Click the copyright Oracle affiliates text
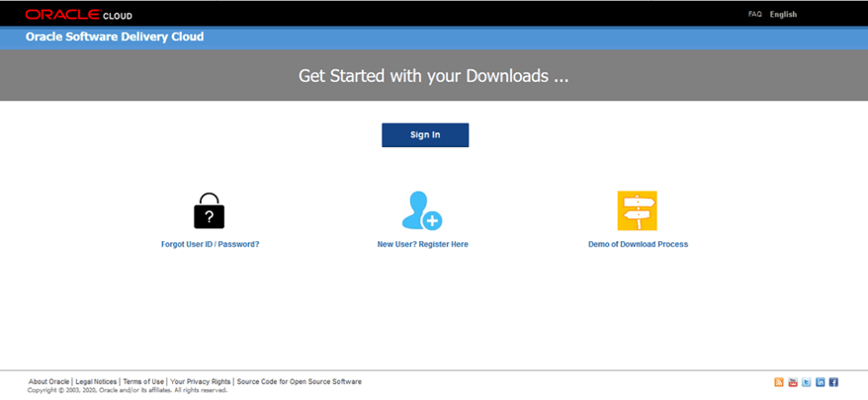Screen dimensions: 868x400 pyautogui.click(x=128, y=390)
